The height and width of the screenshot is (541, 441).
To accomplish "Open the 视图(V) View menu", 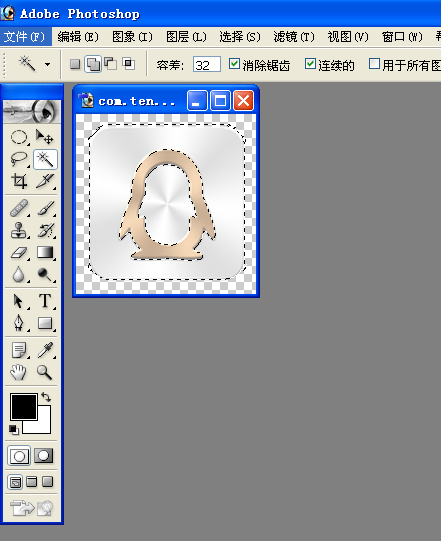I will 348,37.
